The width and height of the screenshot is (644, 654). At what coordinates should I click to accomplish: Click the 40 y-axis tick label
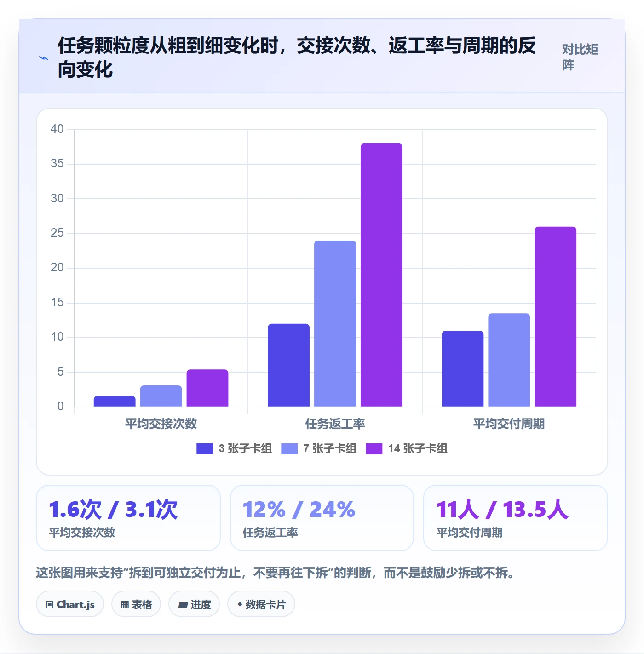coord(57,129)
